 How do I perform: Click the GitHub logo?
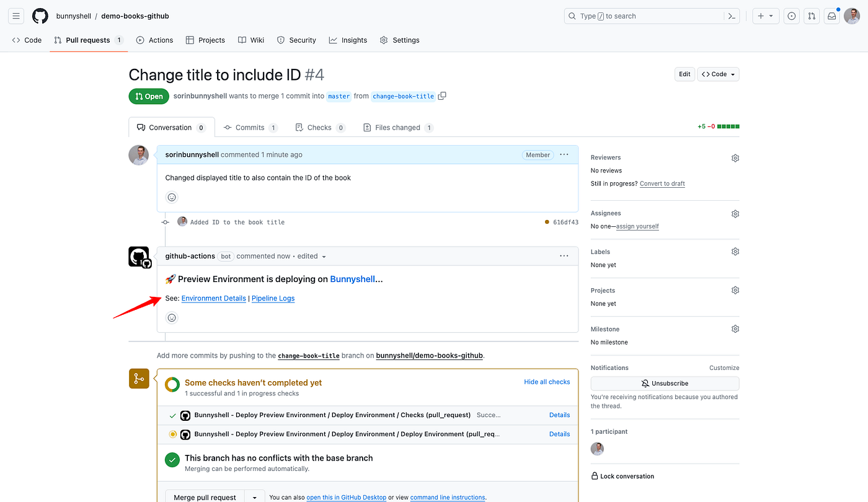pyautogui.click(x=40, y=16)
